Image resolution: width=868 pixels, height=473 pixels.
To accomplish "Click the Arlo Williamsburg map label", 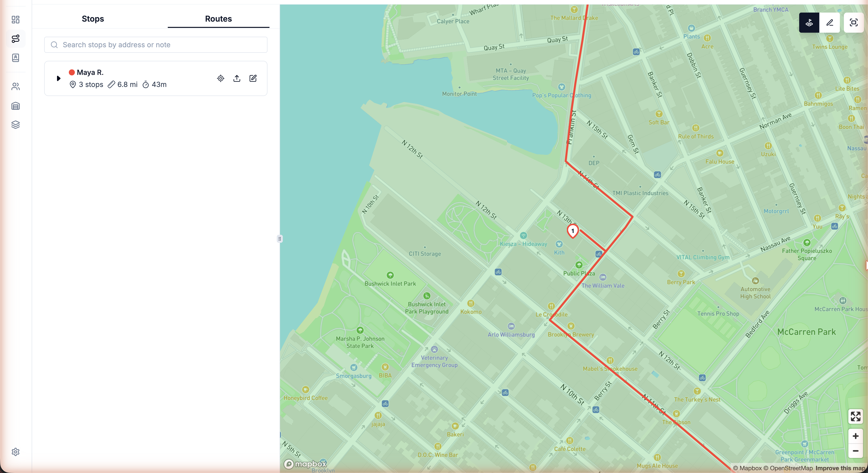I will pyautogui.click(x=511, y=335).
